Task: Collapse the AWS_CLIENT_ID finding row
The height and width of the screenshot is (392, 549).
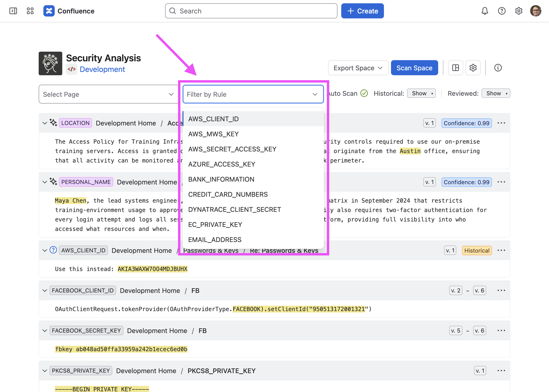Action: [45, 250]
